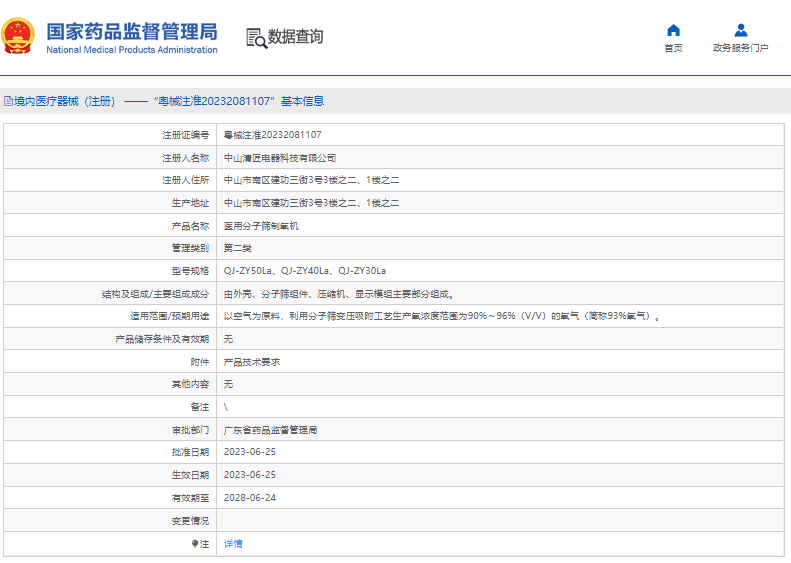
Task: Click the backslash value in 备注 row
Action: pyautogui.click(x=226, y=407)
